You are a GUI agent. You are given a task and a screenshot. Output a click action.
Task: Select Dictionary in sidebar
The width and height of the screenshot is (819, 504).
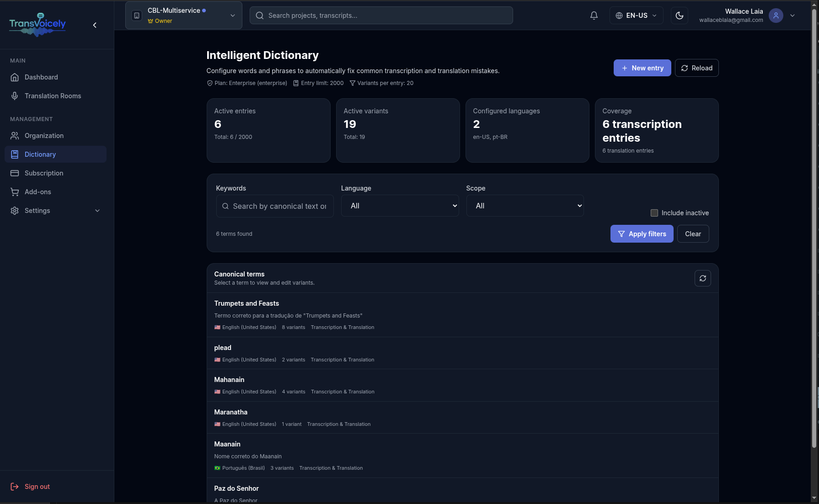click(x=56, y=154)
